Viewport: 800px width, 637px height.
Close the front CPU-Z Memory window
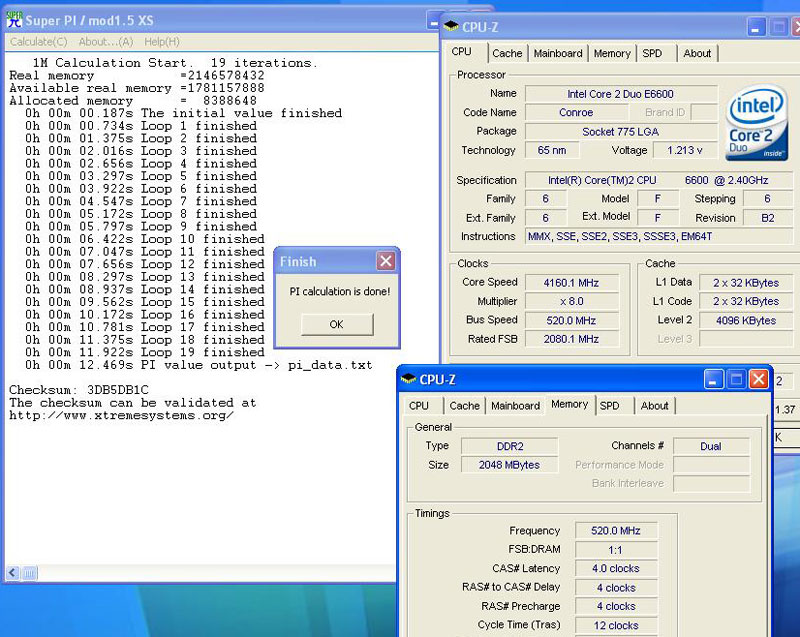[x=759, y=379]
